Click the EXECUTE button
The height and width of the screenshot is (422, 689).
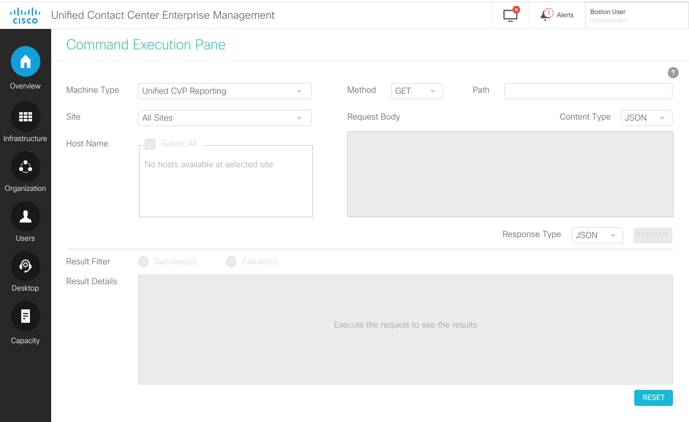[653, 235]
